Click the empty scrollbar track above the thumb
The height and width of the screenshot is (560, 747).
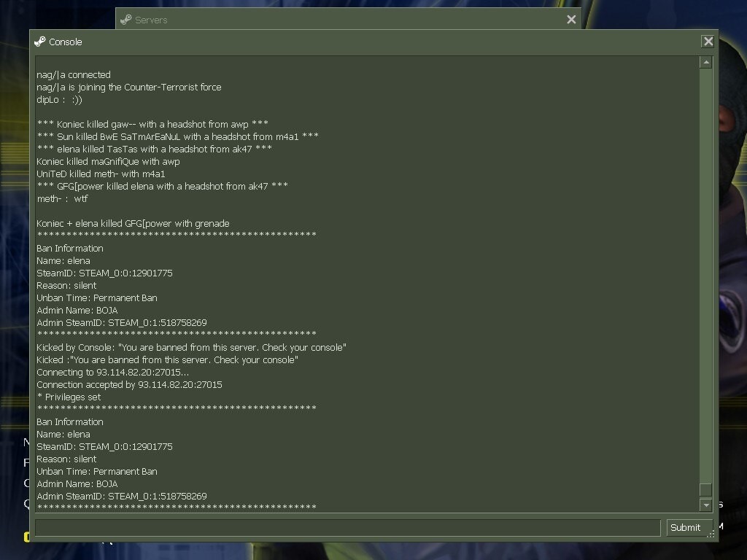click(x=706, y=275)
